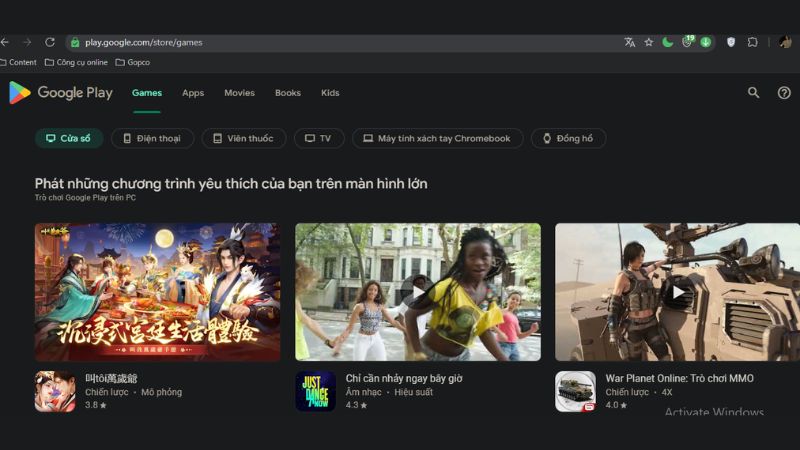Screen dimensions: 800x450
Task: Click the translate page icon
Action: pyautogui.click(x=629, y=42)
